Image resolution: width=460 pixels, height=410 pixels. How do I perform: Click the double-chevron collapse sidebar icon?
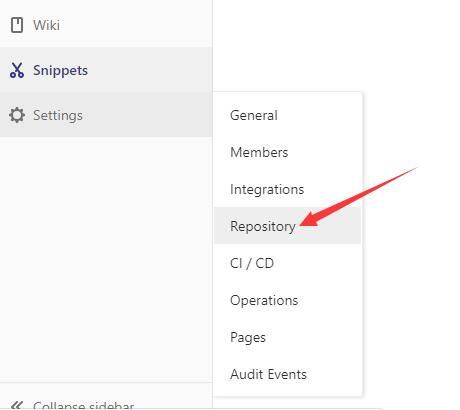tap(17, 406)
